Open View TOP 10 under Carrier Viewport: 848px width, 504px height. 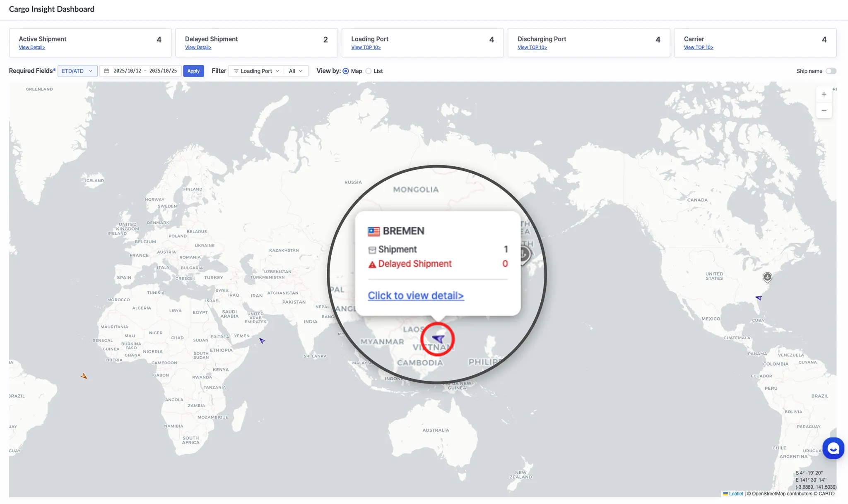pos(699,48)
